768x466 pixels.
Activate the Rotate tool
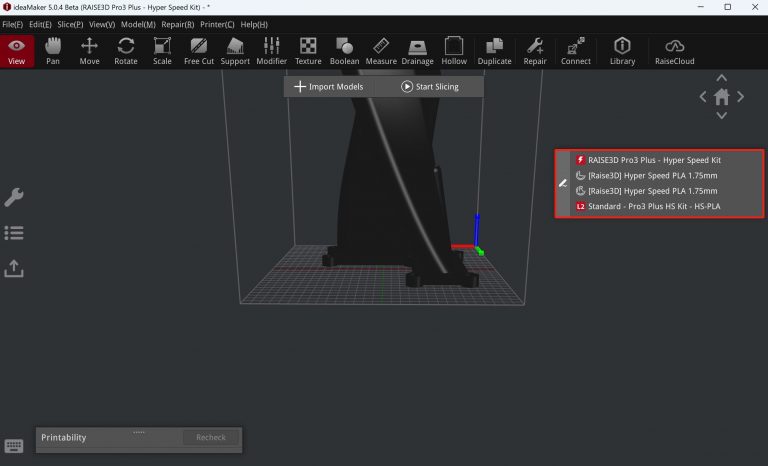pos(126,51)
